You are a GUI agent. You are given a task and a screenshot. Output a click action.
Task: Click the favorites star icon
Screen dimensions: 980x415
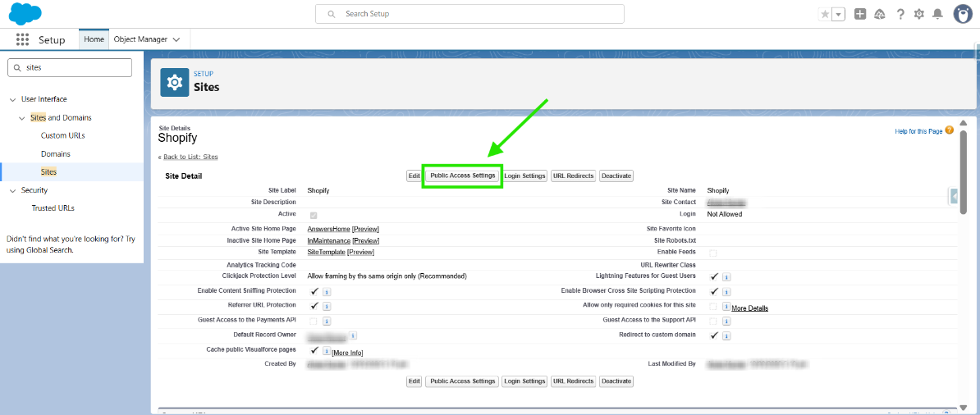[825, 15]
